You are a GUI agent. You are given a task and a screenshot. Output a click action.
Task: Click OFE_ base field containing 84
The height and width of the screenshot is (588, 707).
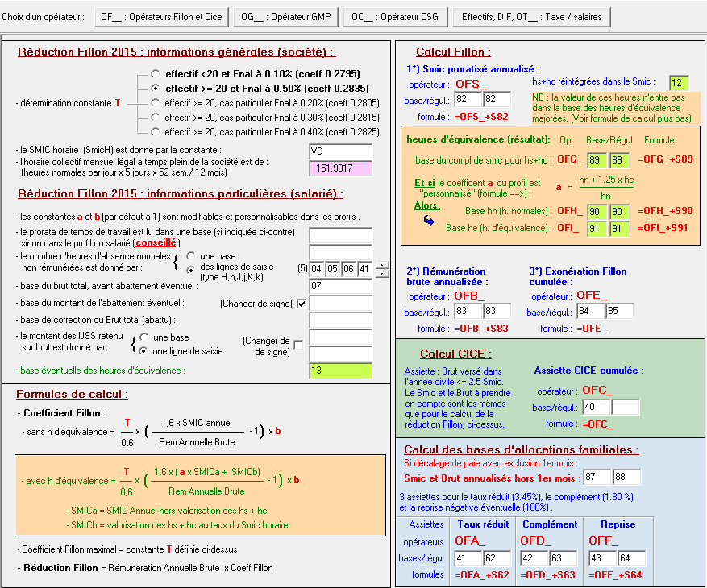coord(590,310)
